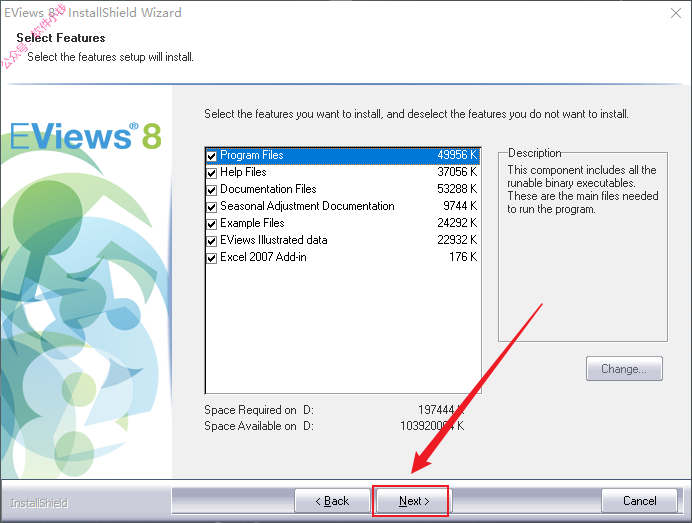
Task: Uncheck the Help Files checkbox
Action: tap(211, 173)
